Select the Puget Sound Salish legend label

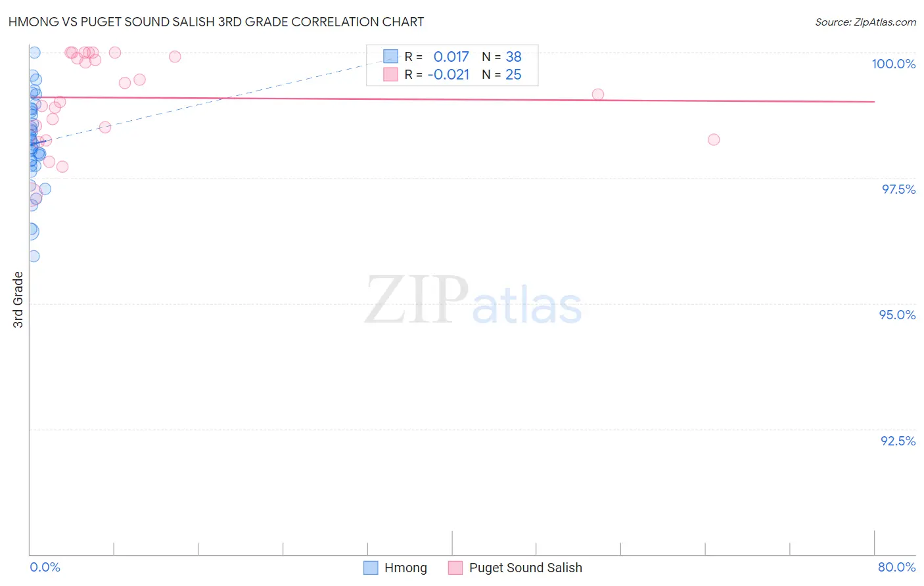[x=526, y=568]
